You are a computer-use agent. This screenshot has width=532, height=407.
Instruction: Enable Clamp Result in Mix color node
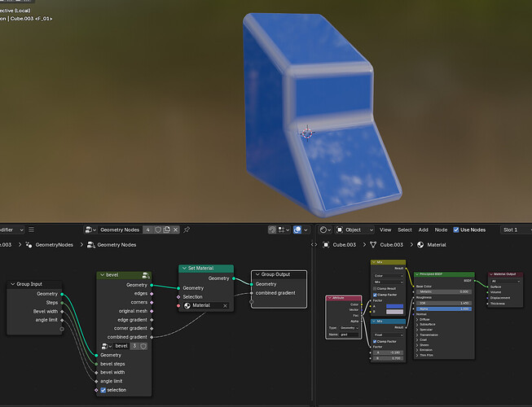[x=375, y=289]
